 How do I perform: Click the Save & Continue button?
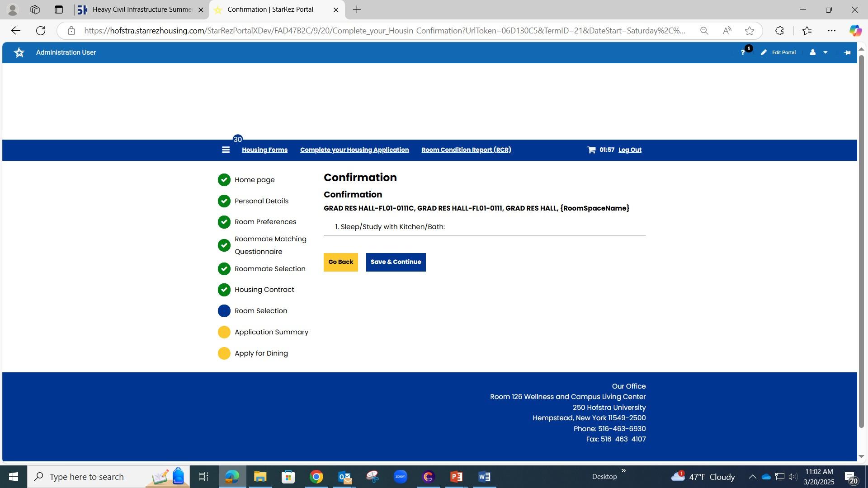point(396,262)
